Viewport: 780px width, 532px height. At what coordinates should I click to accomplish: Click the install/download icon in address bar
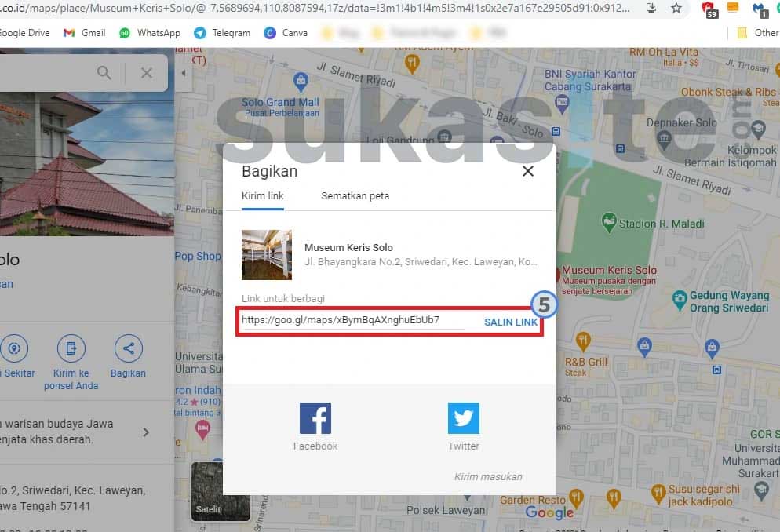[651, 8]
